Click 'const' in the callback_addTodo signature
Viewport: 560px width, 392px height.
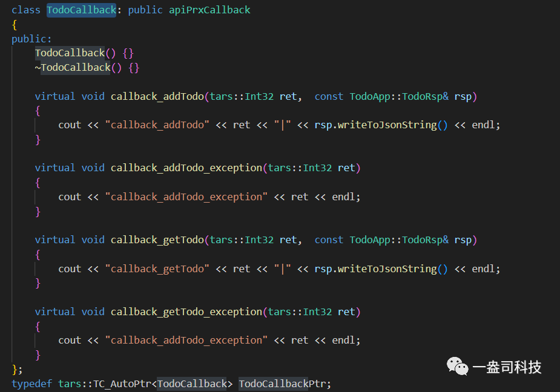tap(329, 96)
